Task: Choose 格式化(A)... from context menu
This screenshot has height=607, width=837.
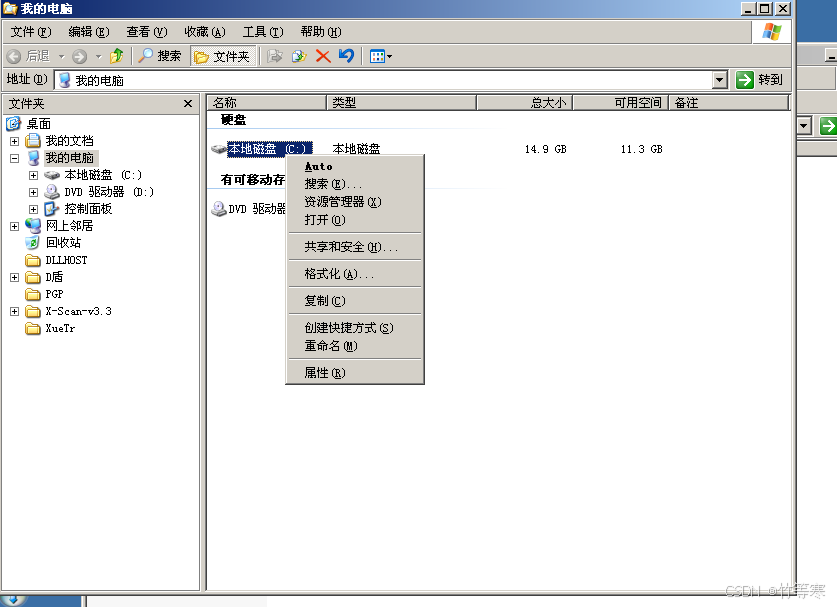Action: click(x=338, y=274)
